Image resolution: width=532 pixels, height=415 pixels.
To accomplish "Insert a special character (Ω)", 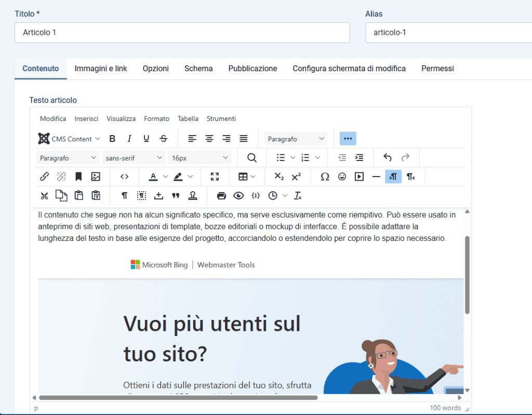I will coord(324,177).
